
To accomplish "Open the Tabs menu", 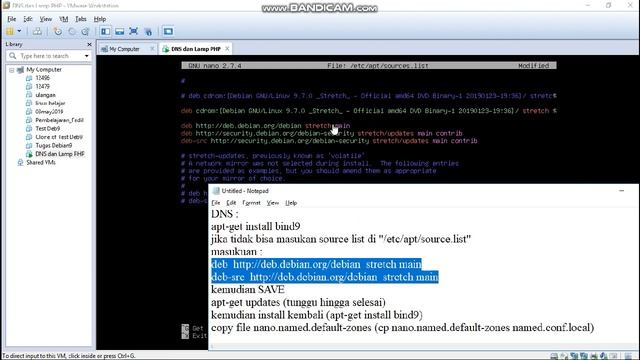I will [81, 19].
